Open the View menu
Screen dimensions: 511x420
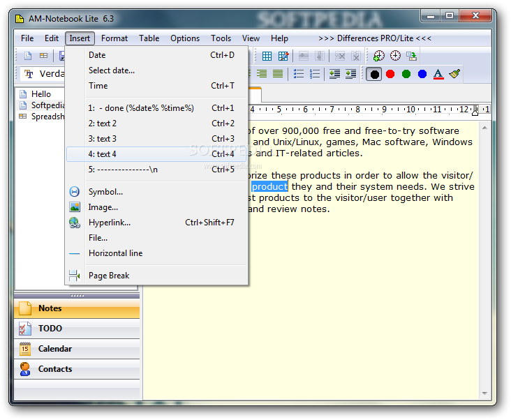(x=251, y=38)
